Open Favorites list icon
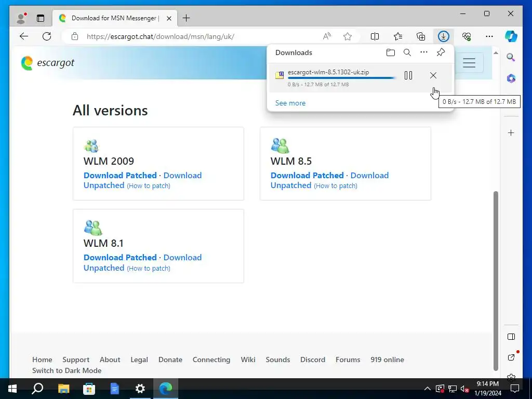Image resolution: width=532 pixels, height=399 pixels. (398, 36)
